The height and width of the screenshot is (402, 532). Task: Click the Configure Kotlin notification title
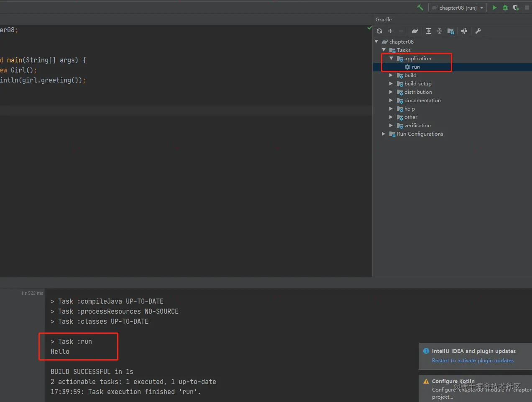[453, 381]
